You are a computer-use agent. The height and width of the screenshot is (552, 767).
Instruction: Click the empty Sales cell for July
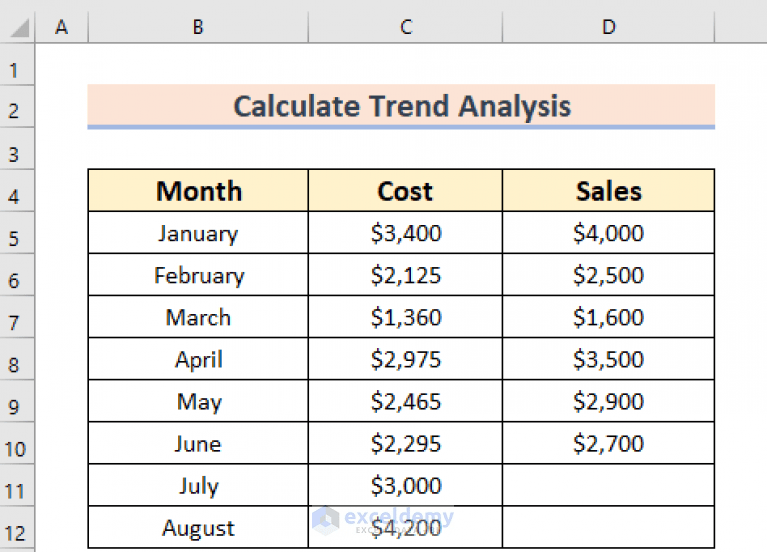click(609, 485)
